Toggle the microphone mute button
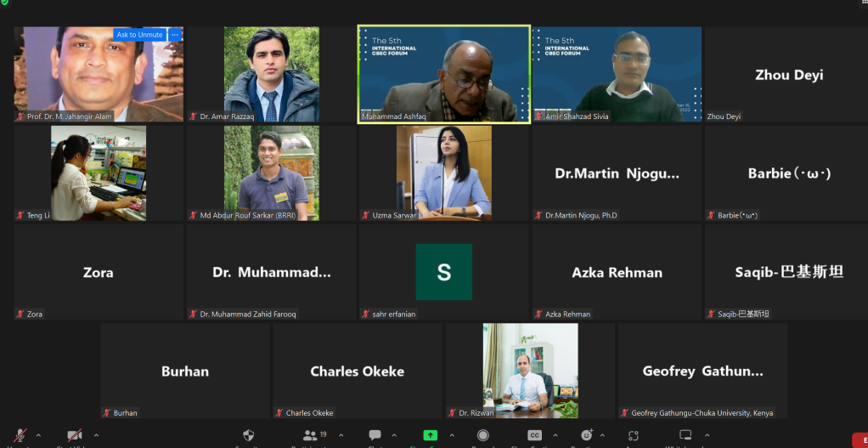The width and height of the screenshot is (868, 448). tap(20, 435)
